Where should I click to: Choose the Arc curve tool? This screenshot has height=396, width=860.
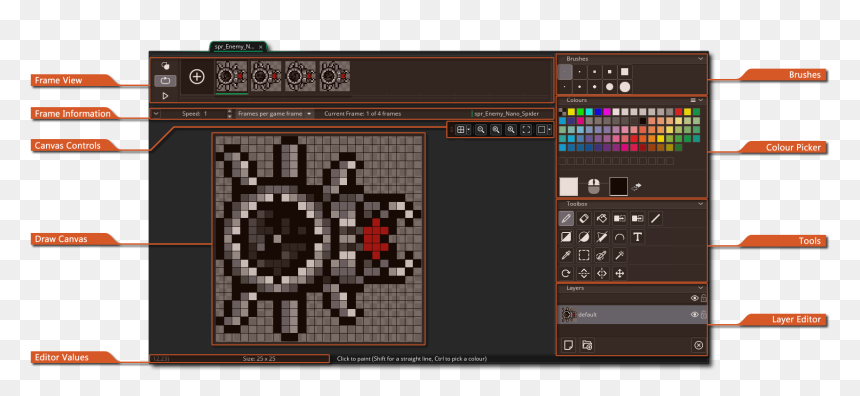619,237
